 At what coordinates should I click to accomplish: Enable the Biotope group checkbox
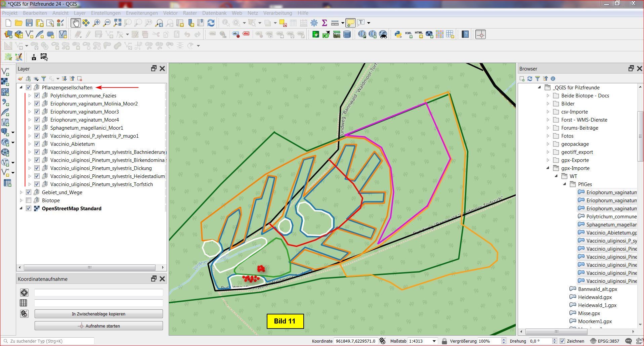[x=29, y=201]
